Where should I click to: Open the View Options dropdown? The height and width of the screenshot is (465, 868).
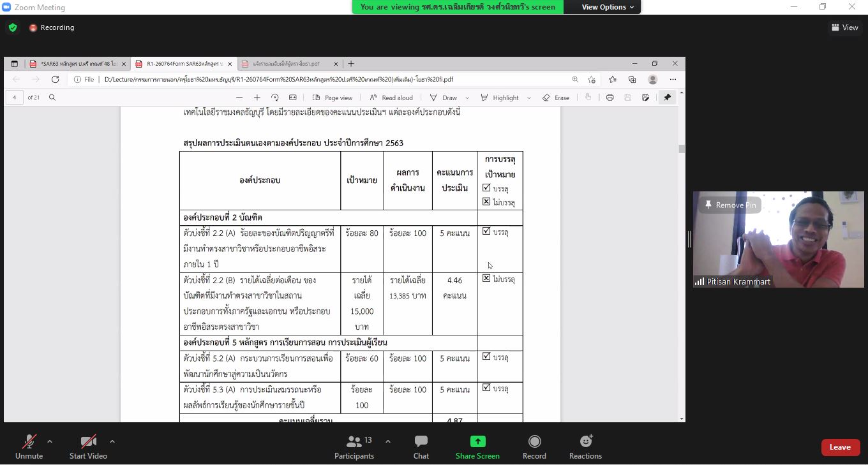coord(608,7)
